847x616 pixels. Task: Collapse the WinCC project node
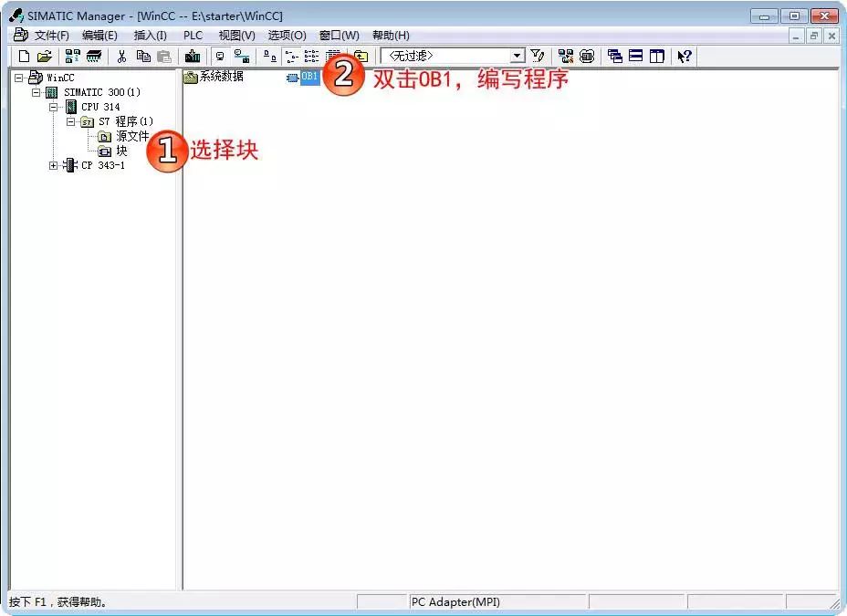pyautogui.click(x=19, y=78)
